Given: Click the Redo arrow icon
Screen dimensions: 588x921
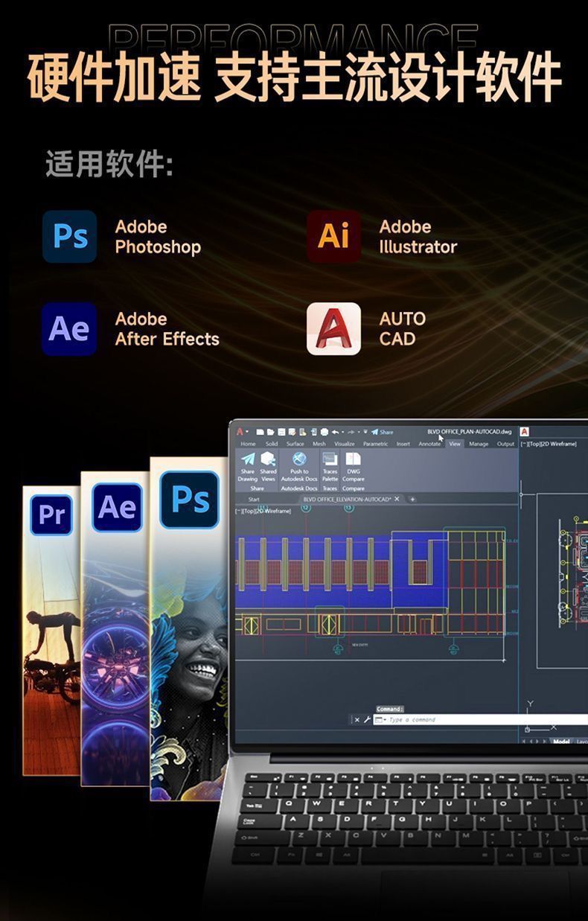Looking at the screenshot, I should pos(351,432).
